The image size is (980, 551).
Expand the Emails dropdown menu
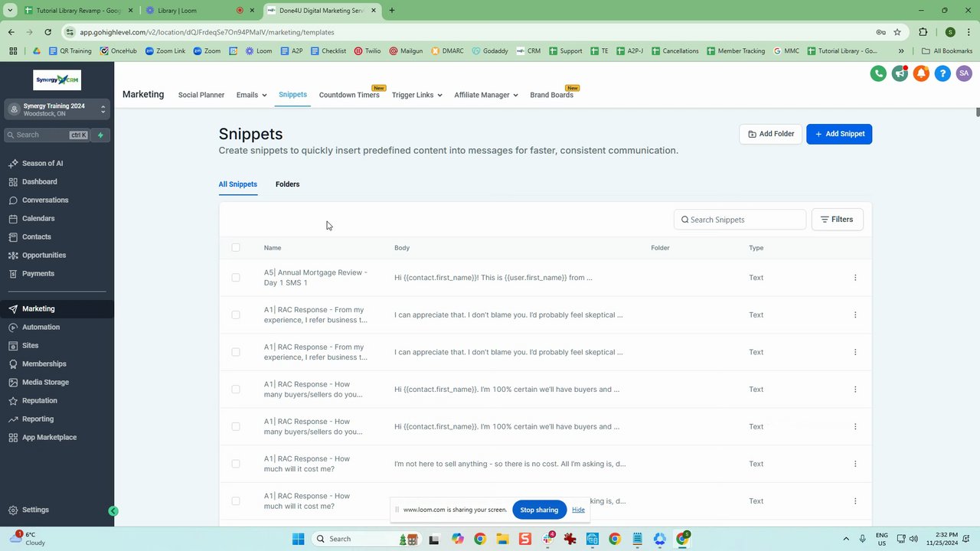(251, 95)
